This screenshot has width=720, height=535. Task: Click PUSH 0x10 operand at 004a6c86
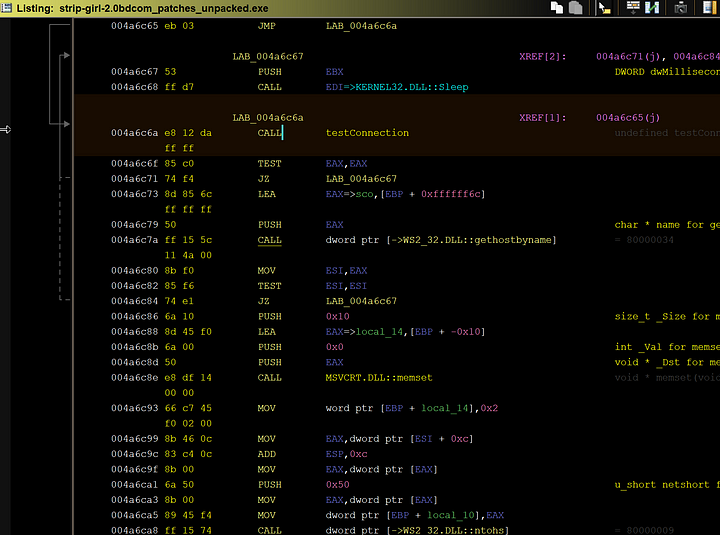pos(338,316)
